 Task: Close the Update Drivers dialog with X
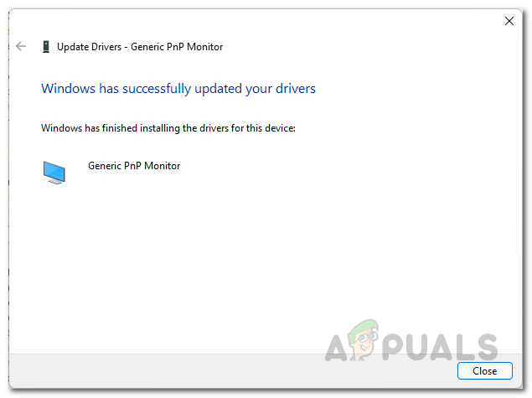pyautogui.click(x=509, y=21)
